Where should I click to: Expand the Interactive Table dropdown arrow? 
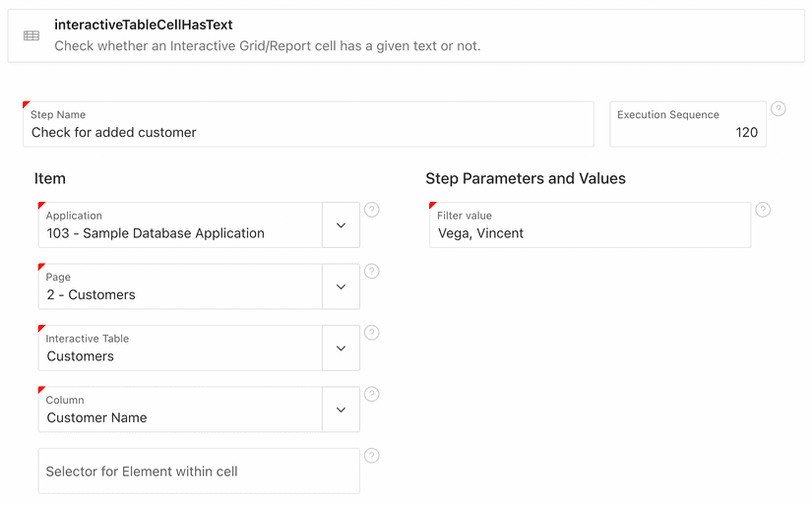coord(341,348)
